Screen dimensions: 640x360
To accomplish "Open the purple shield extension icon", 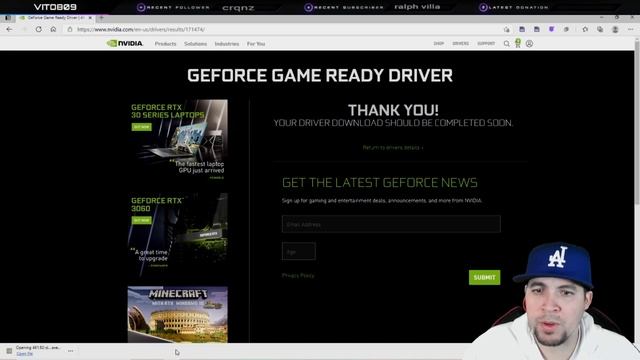I will (x=551, y=29).
